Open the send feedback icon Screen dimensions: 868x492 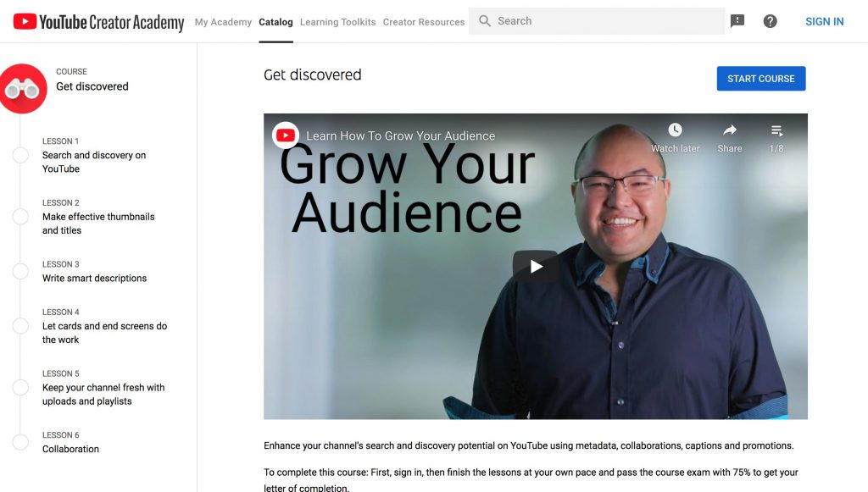point(737,21)
